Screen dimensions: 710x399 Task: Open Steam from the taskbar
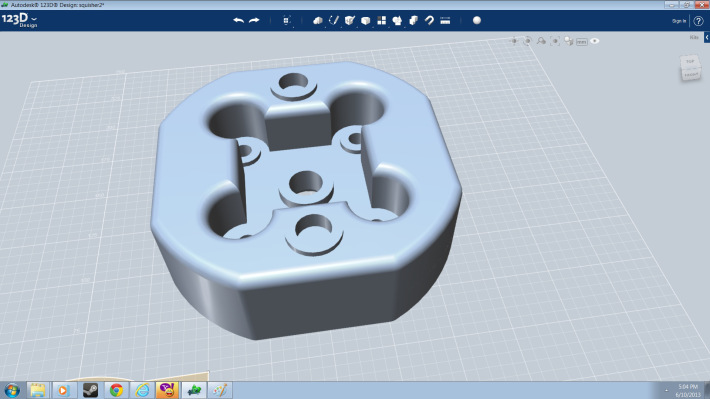pyautogui.click(x=90, y=390)
